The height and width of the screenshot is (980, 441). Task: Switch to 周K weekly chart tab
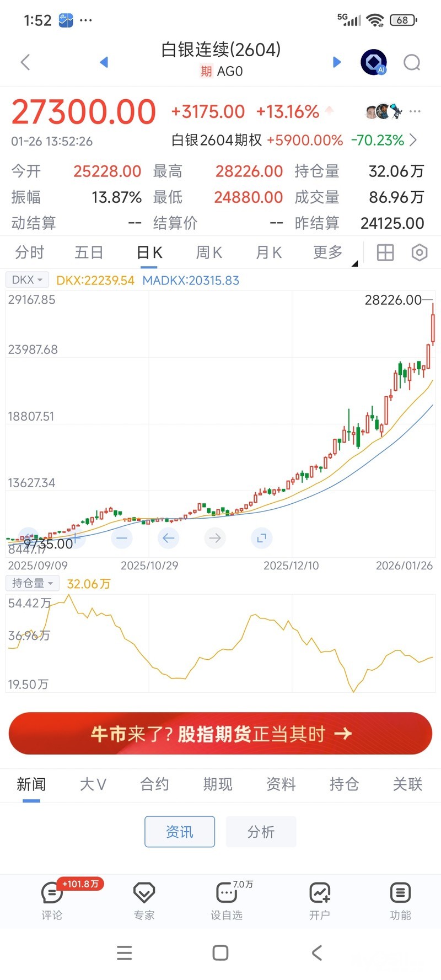pos(209,253)
